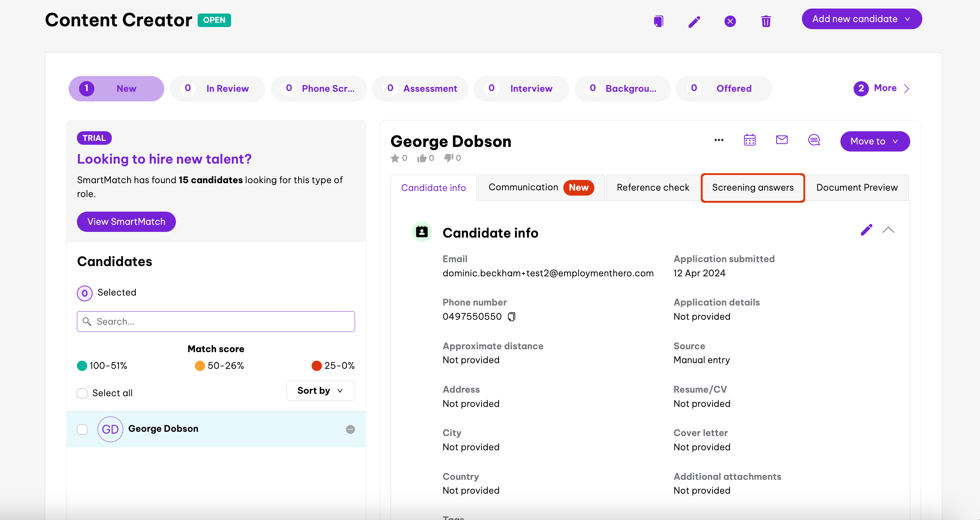The height and width of the screenshot is (520, 980).
Task: Switch to the Screening answers tab
Action: [x=752, y=188]
